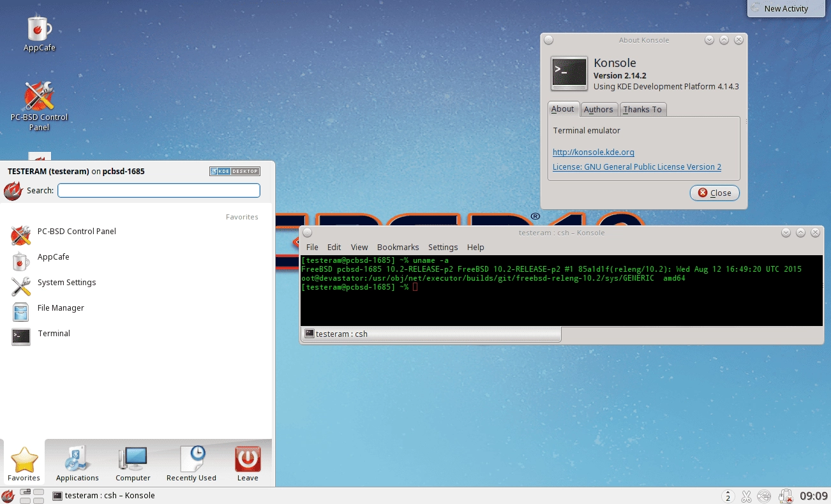The height and width of the screenshot is (504, 831).
Task: Click Terminal icon in Favorites list
Action: coord(21,337)
